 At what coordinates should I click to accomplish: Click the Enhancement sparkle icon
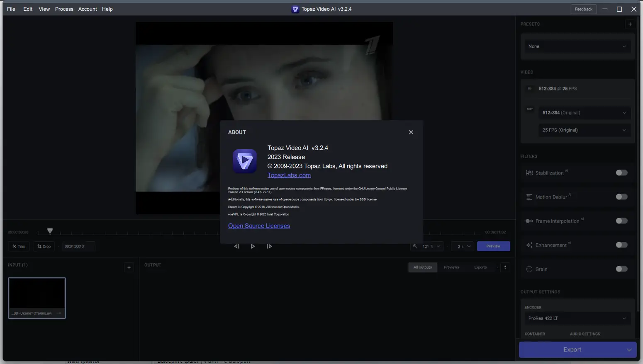pyautogui.click(x=529, y=245)
